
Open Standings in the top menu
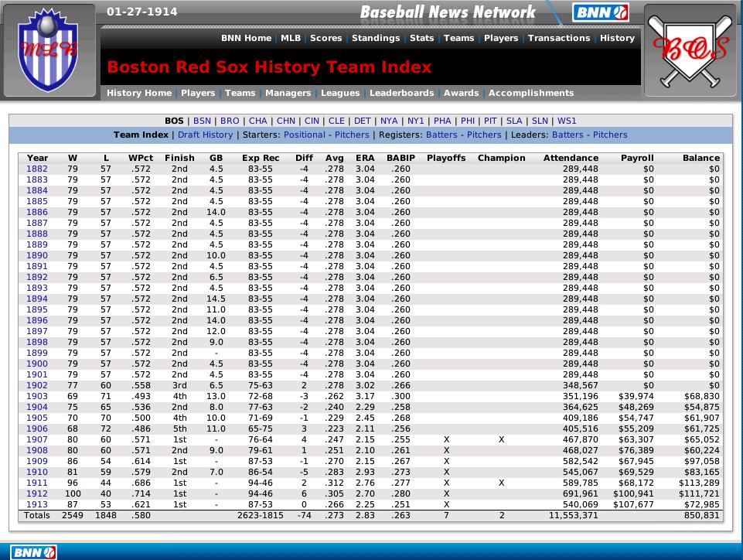[375, 38]
